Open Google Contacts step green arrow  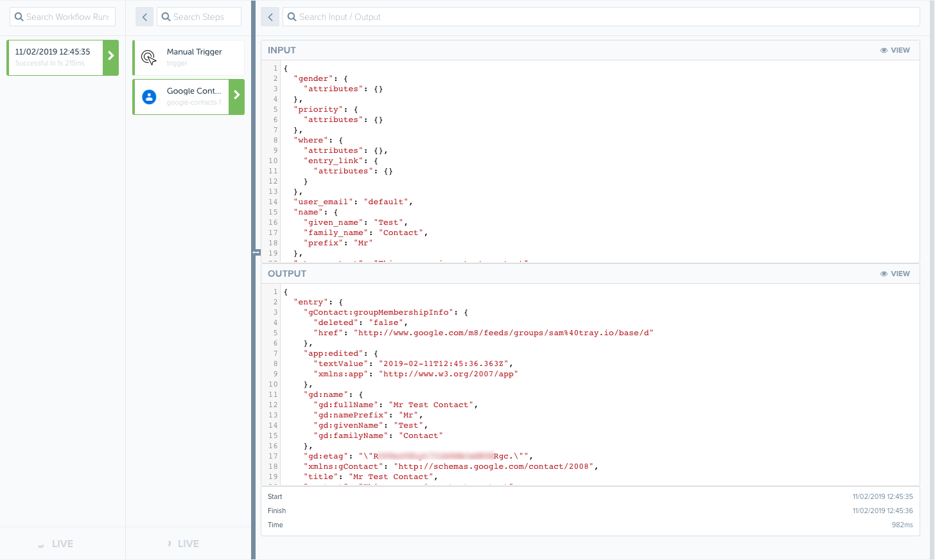(x=237, y=96)
